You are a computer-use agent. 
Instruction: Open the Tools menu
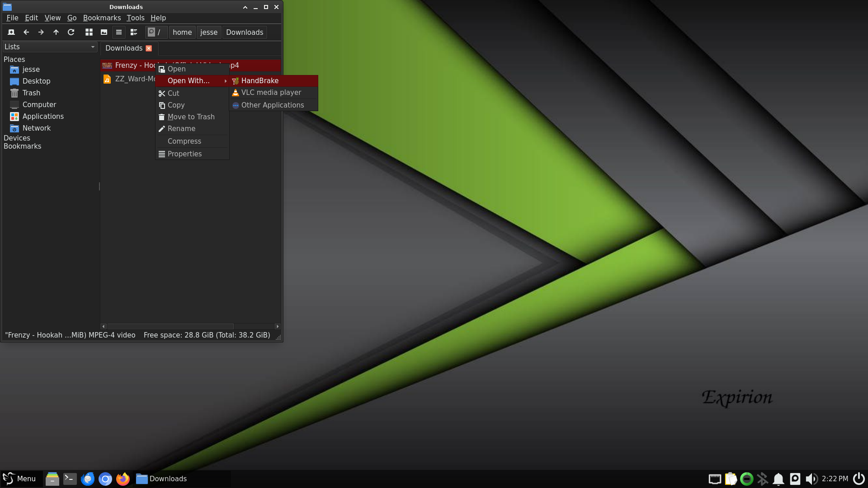pos(135,18)
